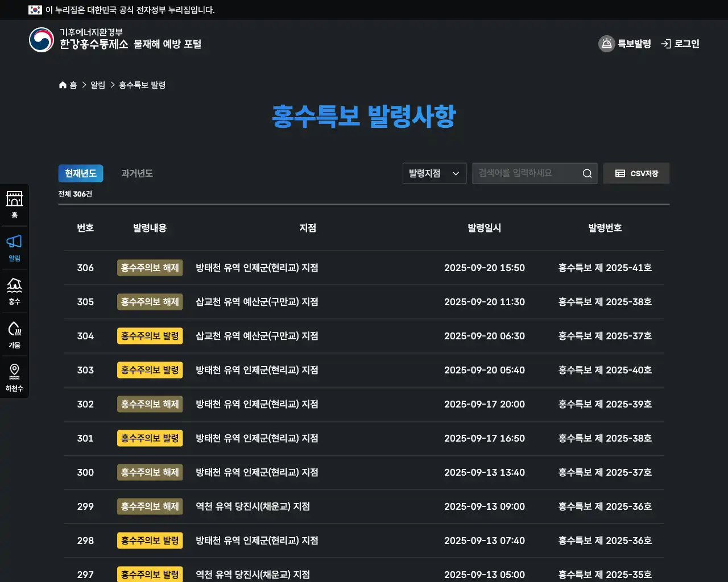
Task: Select the 현재년도 filter button
Action: pos(80,173)
